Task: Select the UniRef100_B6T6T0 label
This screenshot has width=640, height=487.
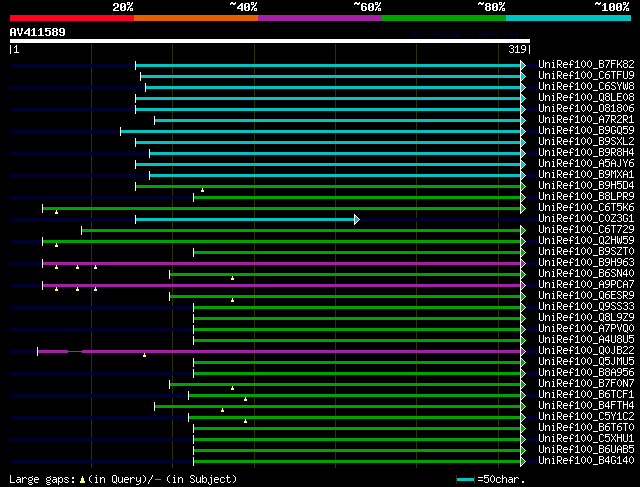Action: click(586, 428)
